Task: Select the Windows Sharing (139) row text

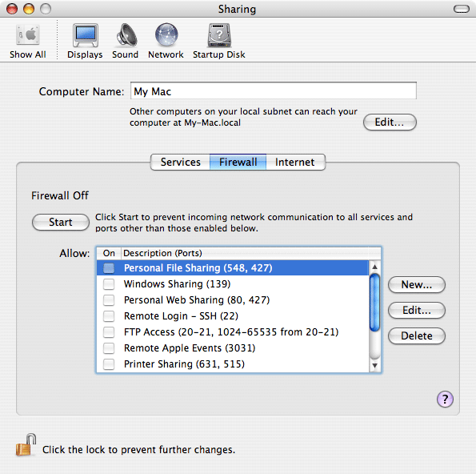Action: click(177, 284)
